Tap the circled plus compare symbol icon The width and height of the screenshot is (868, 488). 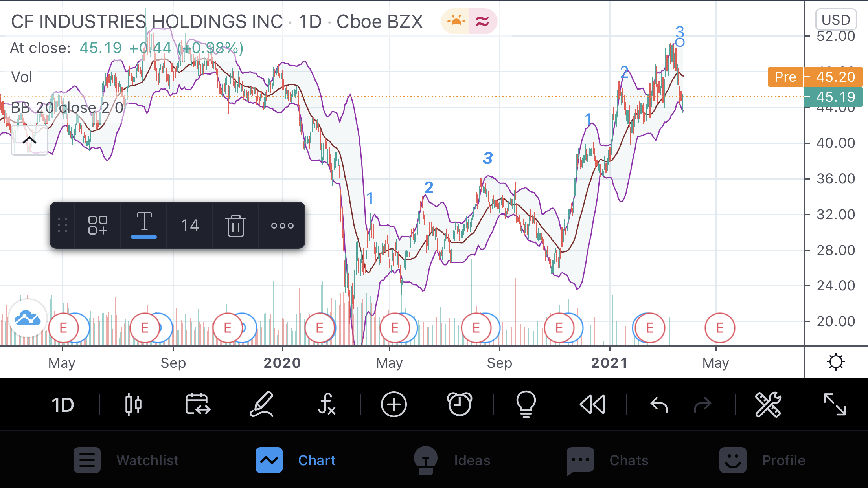(x=394, y=404)
